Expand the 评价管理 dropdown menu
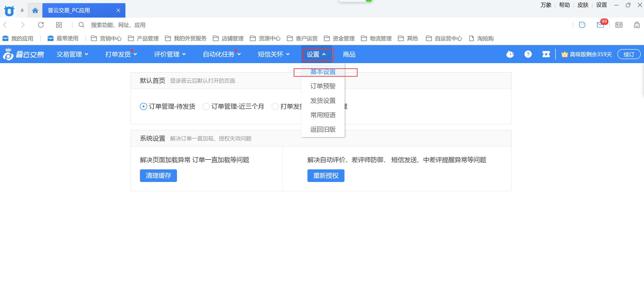Screen dimensions: 644x290 pyautogui.click(x=170, y=54)
